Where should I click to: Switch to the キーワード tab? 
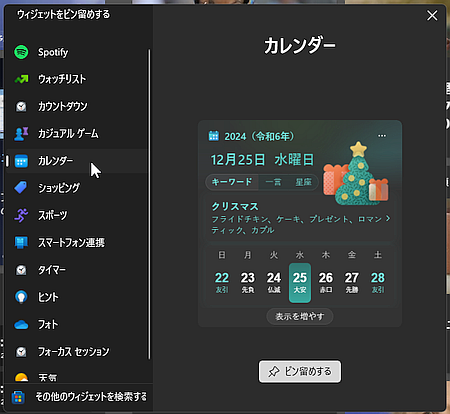[232, 182]
